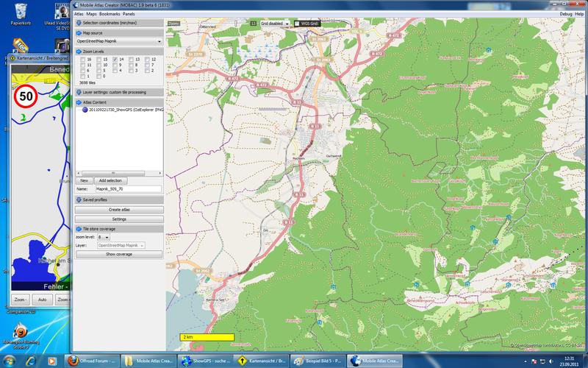Toggle the WGS Grid checkbox
Image resolution: width=588 pixels, height=368 pixels.
click(297, 24)
